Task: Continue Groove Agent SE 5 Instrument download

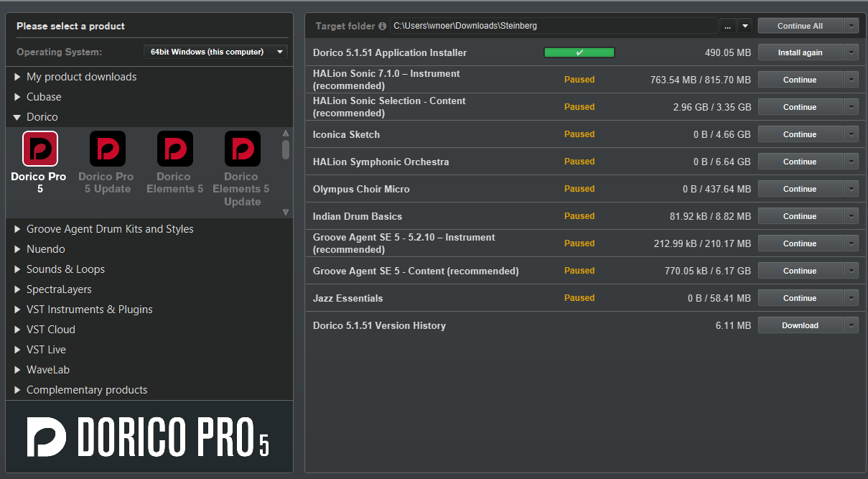Action: 800,243
